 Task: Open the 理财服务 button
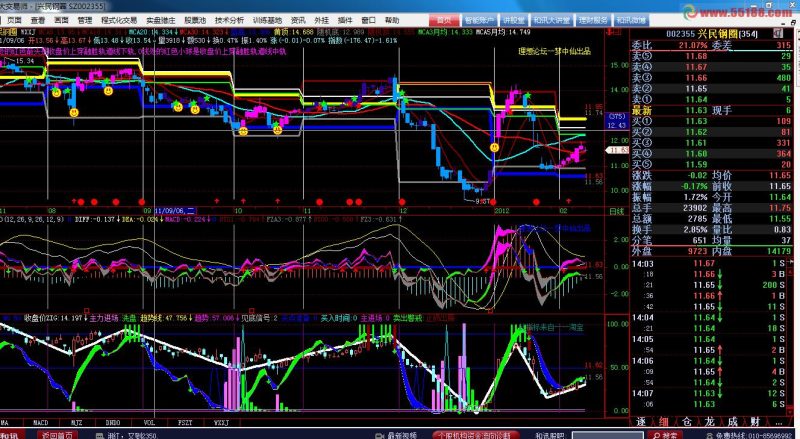click(x=593, y=20)
